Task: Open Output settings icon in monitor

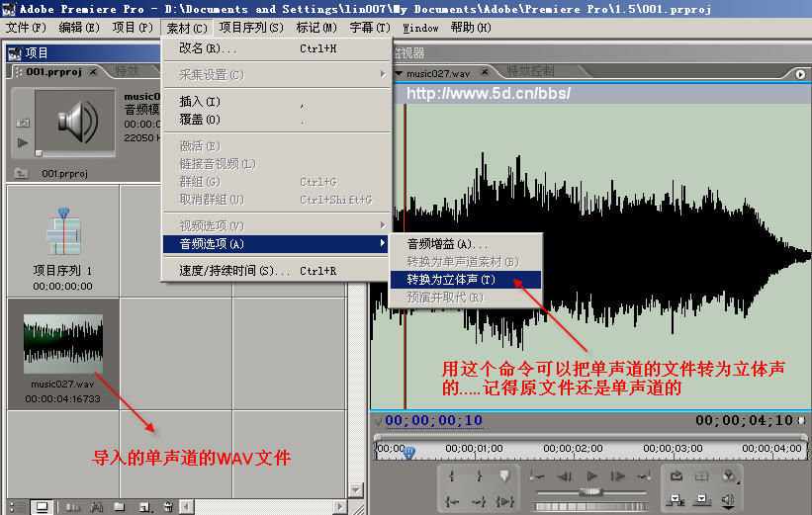Action: click(729, 475)
